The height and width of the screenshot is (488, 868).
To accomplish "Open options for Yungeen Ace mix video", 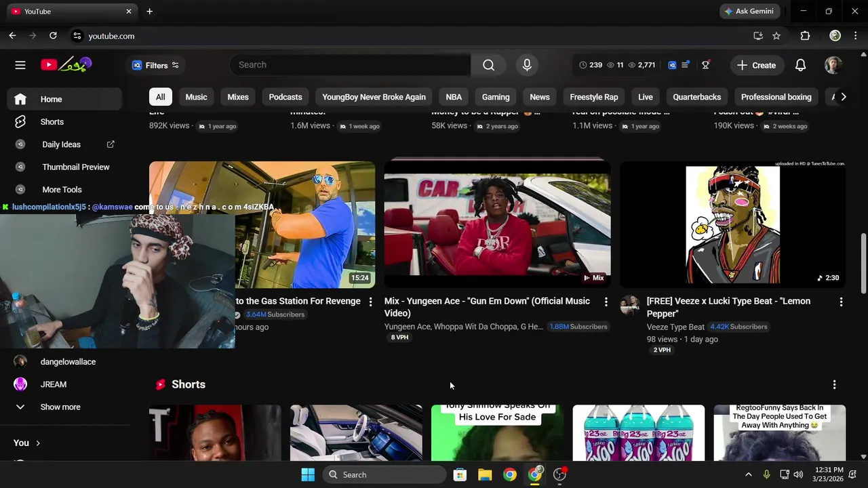I will (x=606, y=302).
